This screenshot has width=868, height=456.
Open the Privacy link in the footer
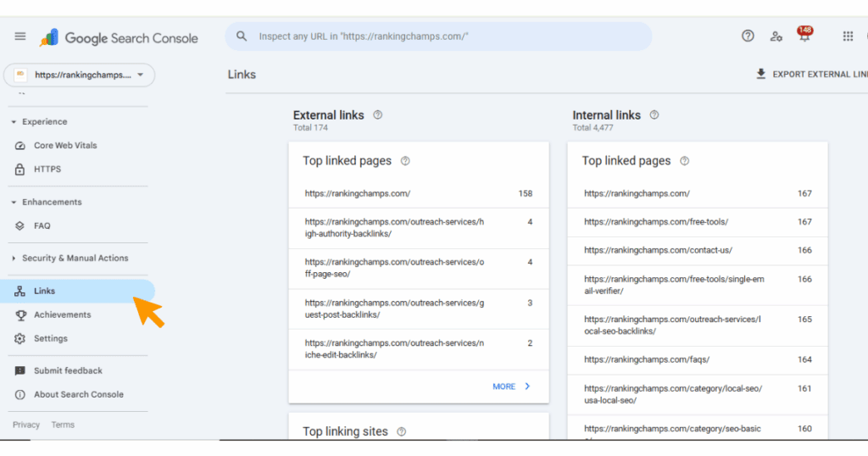(26, 425)
